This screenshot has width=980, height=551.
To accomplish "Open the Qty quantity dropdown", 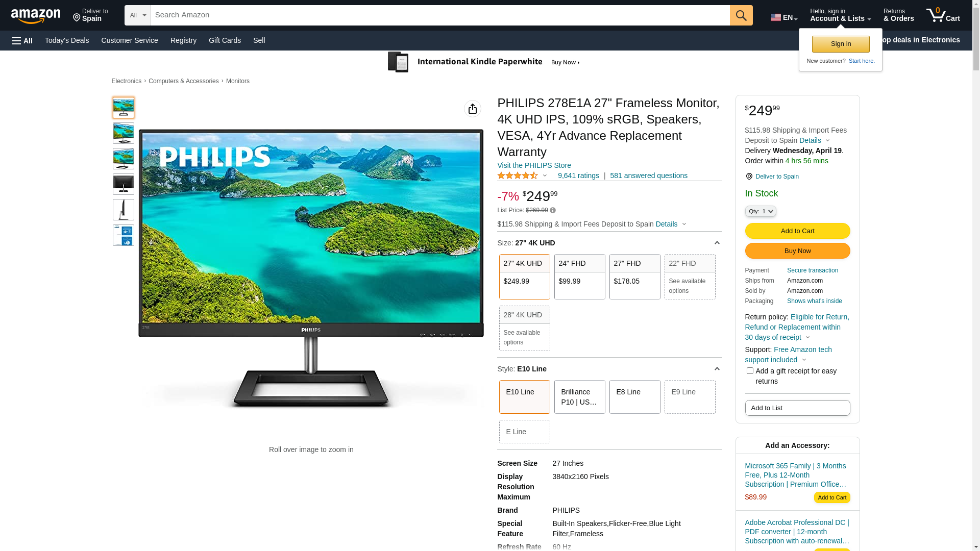I will (x=761, y=211).
